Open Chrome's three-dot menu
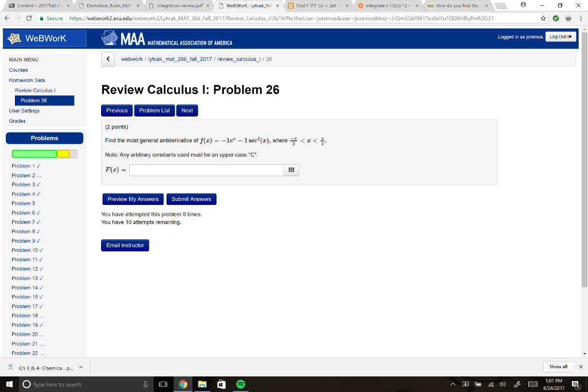The height and width of the screenshot is (392, 588). click(x=581, y=18)
